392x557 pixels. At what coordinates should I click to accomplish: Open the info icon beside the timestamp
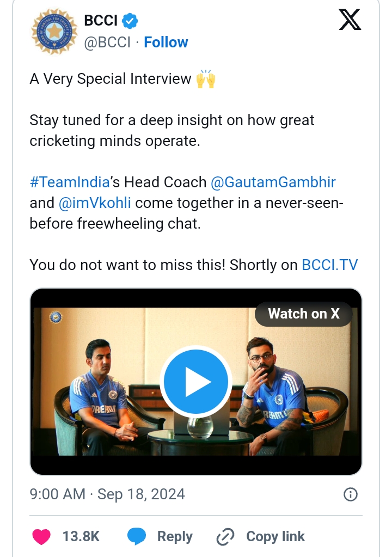[351, 494]
